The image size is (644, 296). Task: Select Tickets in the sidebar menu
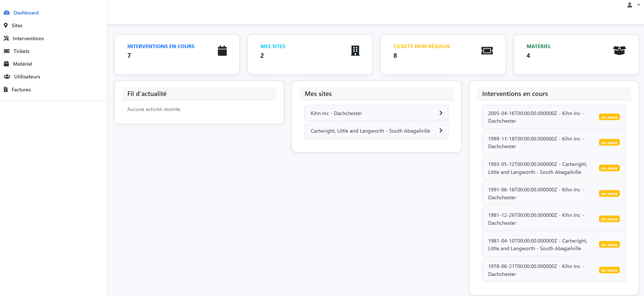(21, 51)
